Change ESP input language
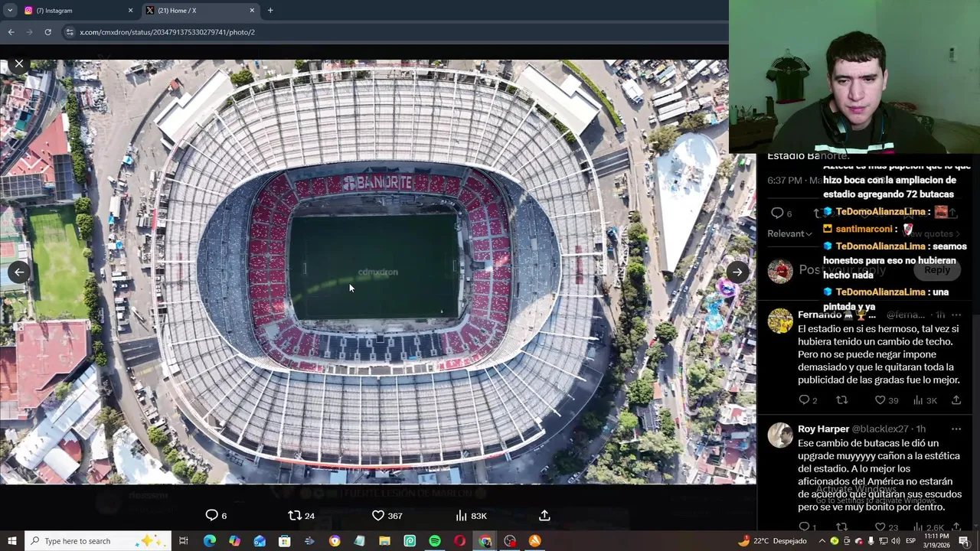Screen dimensions: 980x551 point(912,541)
